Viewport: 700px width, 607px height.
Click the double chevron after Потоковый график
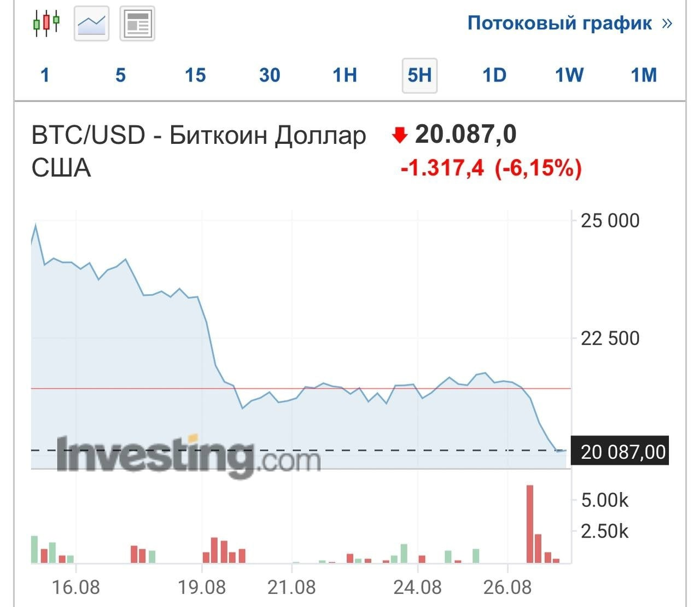667,23
